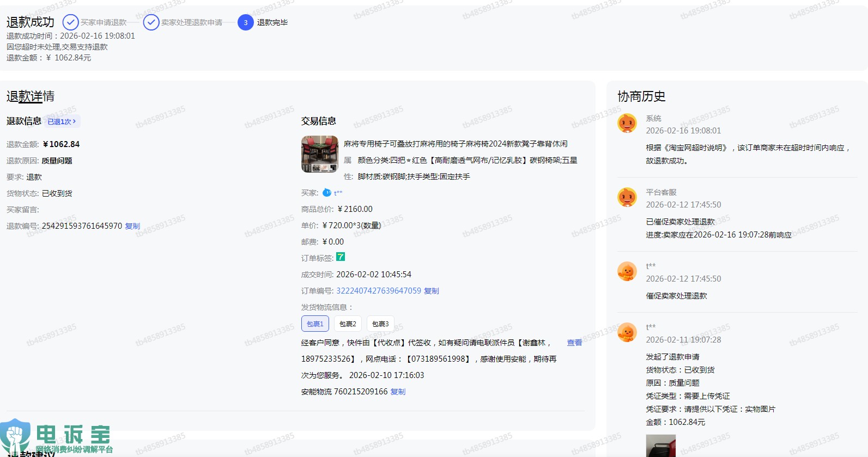This screenshot has width=868, height=457.
Task: Switch to the 包裹3 tab
Action: pyautogui.click(x=380, y=324)
